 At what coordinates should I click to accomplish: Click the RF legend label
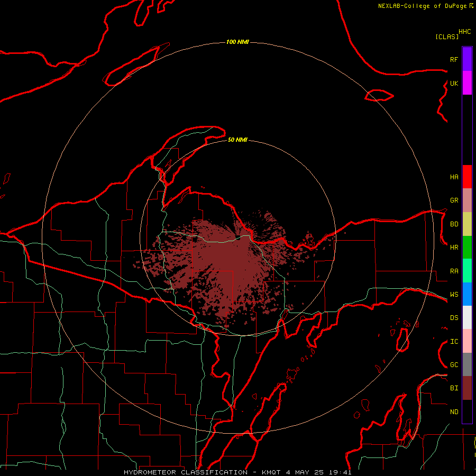click(454, 59)
